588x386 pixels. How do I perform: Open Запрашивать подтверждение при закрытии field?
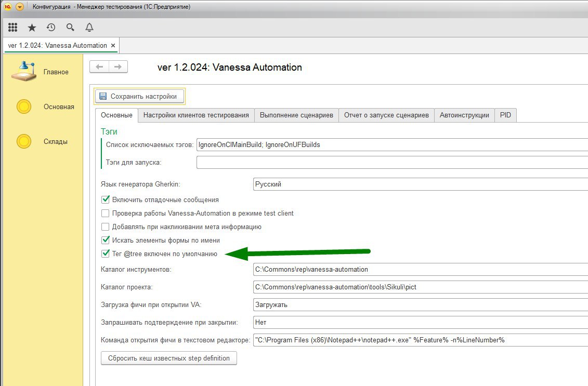point(421,322)
